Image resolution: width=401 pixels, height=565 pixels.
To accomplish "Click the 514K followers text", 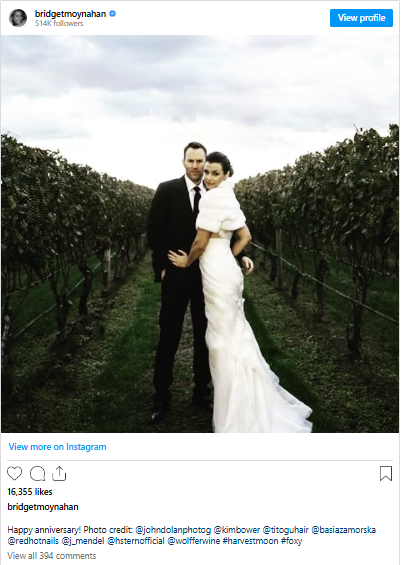I will (59, 23).
